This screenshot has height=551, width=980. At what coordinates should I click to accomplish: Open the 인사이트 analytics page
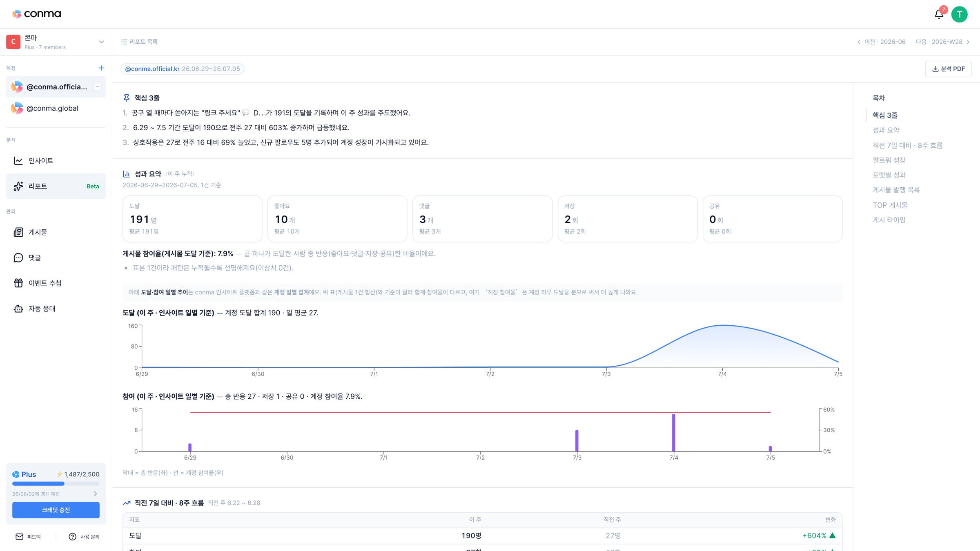pos(56,160)
